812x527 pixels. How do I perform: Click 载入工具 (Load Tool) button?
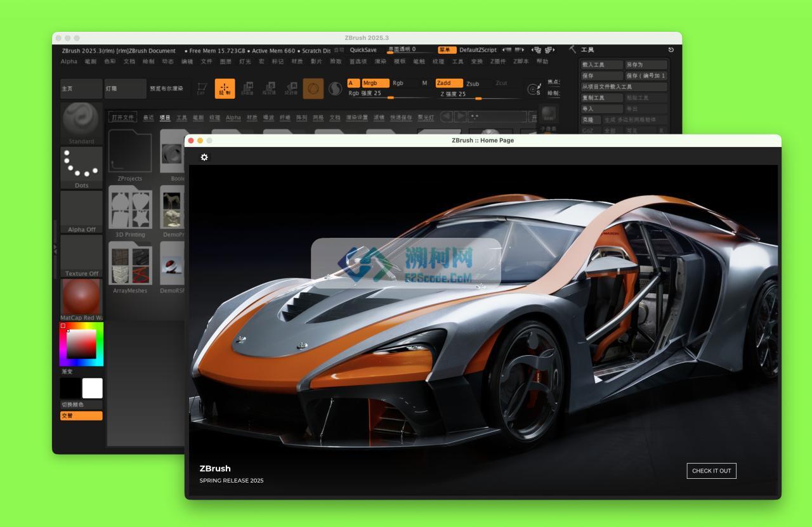601,65
